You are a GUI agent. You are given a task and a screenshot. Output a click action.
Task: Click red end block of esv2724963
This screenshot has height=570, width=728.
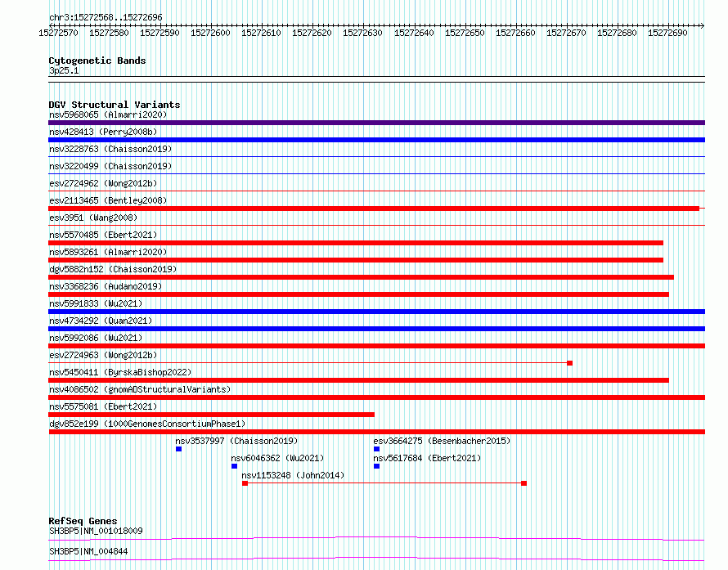569,363
